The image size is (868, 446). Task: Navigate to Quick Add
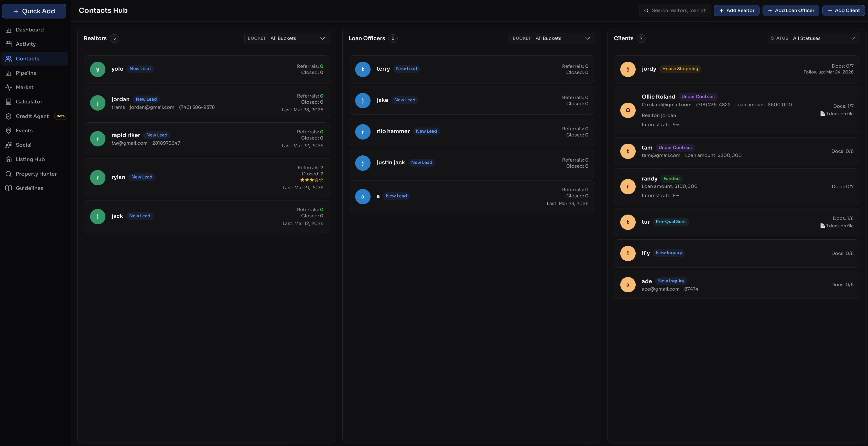(x=34, y=11)
